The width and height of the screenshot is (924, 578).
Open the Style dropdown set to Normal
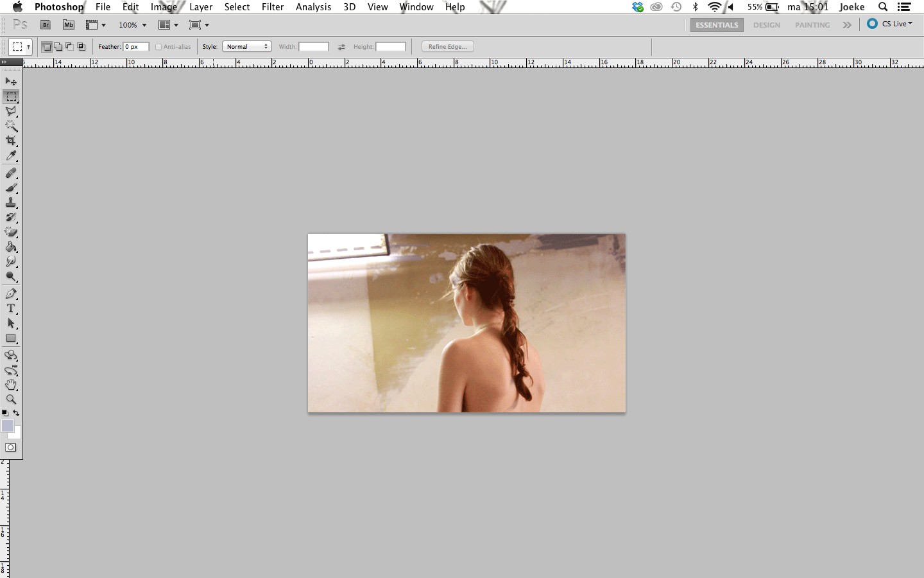pyautogui.click(x=247, y=47)
